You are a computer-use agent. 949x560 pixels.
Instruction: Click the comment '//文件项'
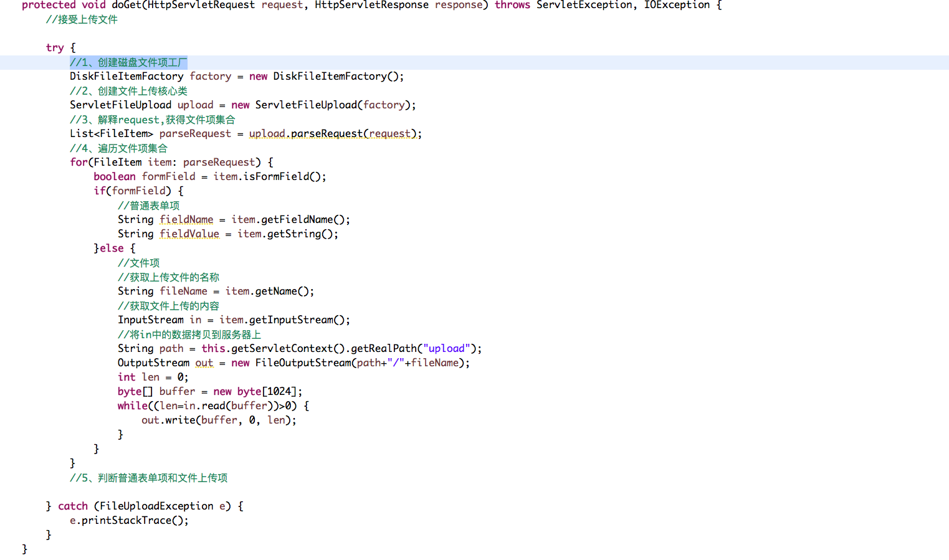(x=138, y=263)
